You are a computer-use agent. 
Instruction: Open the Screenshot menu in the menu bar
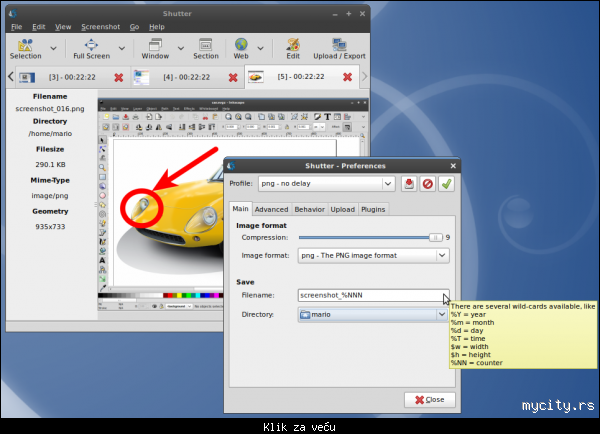coord(101,26)
